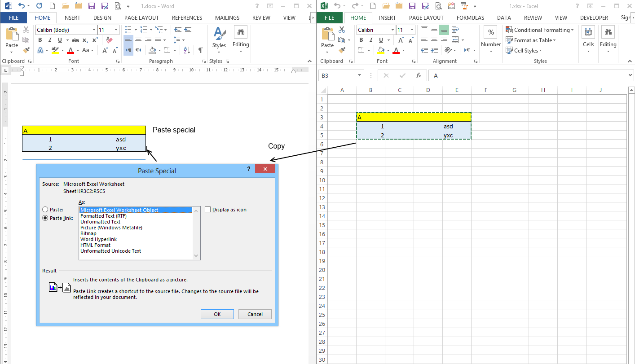Click Cells button in Excel ribbon
The height and width of the screenshot is (364, 635).
coord(588,40)
